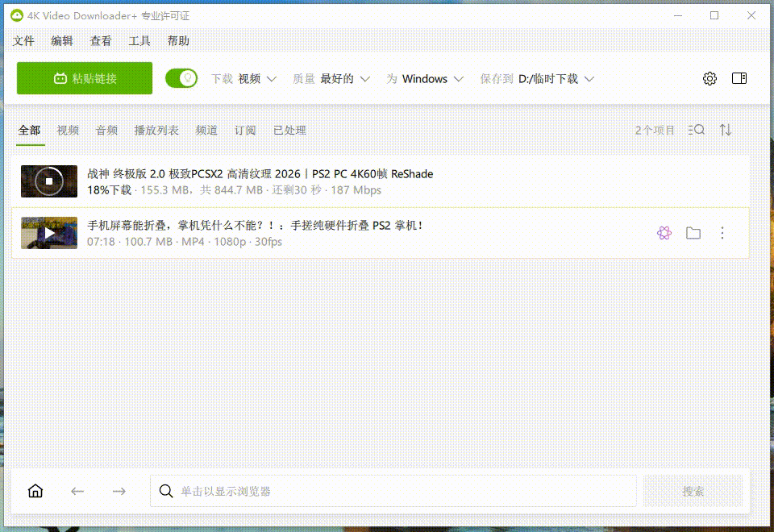Click the 07:18 · 100.7 MB details text
The image size is (774, 532).
(185, 242)
